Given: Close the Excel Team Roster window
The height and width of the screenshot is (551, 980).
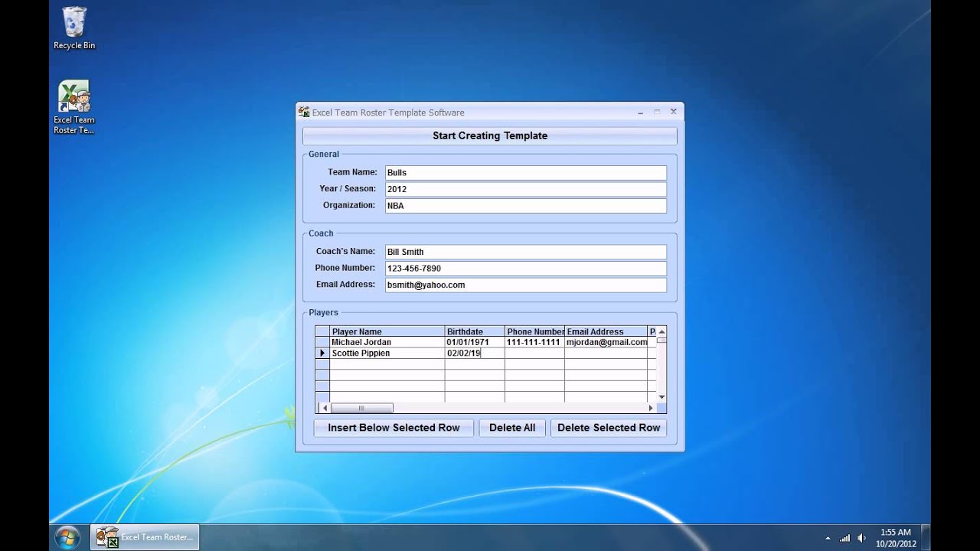Looking at the screenshot, I should point(674,112).
